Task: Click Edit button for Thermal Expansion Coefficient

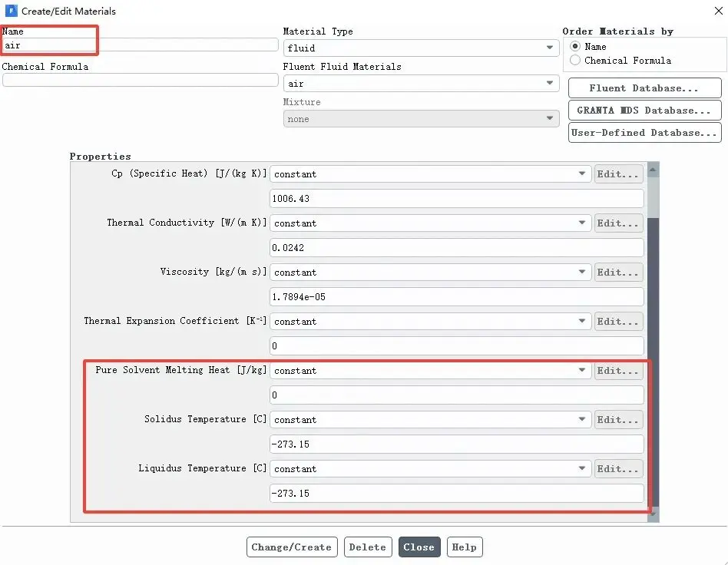Action: pos(618,321)
